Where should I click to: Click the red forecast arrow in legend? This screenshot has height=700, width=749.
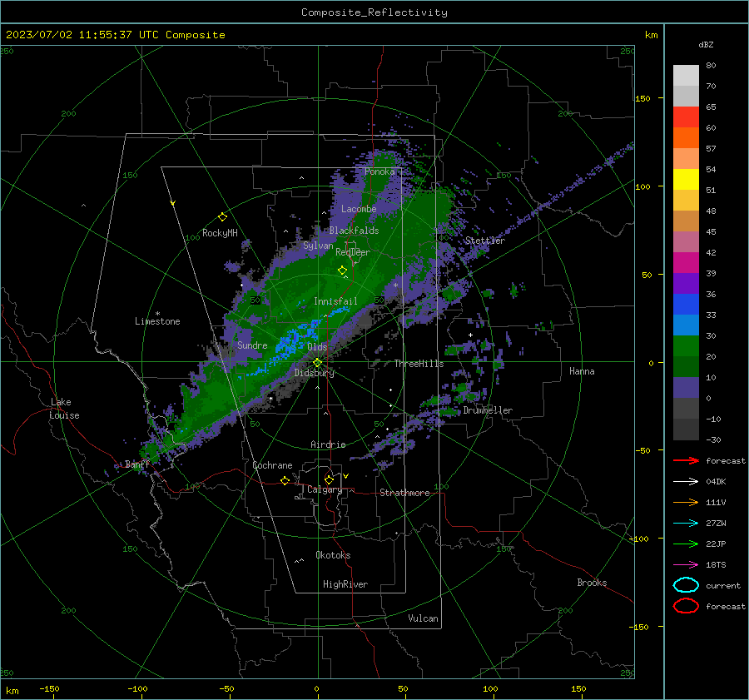click(x=686, y=460)
